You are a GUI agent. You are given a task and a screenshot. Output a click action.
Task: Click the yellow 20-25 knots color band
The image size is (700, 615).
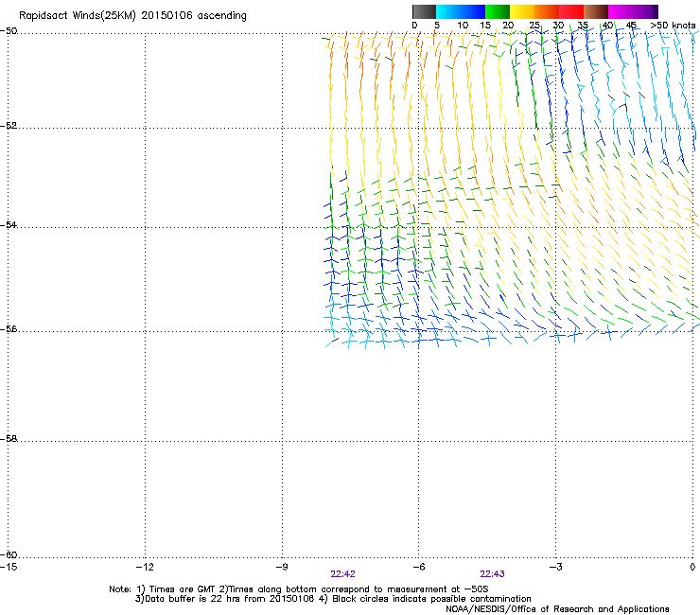tap(522, 11)
